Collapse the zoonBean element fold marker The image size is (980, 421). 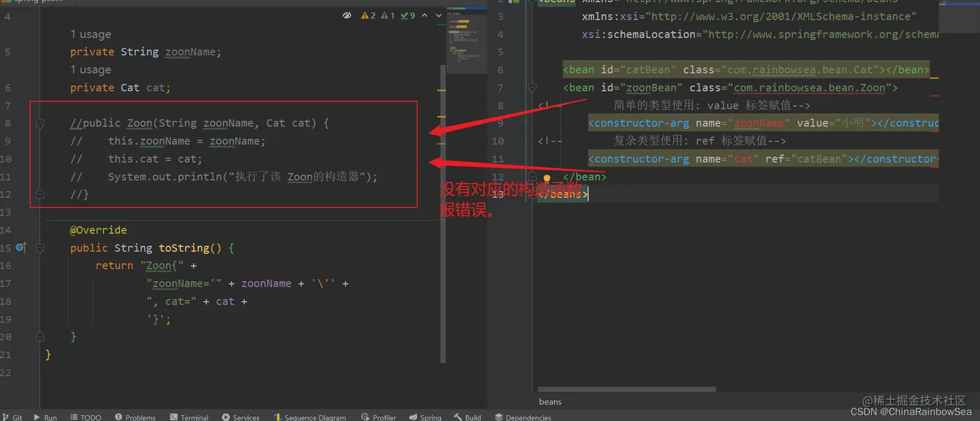[x=532, y=88]
